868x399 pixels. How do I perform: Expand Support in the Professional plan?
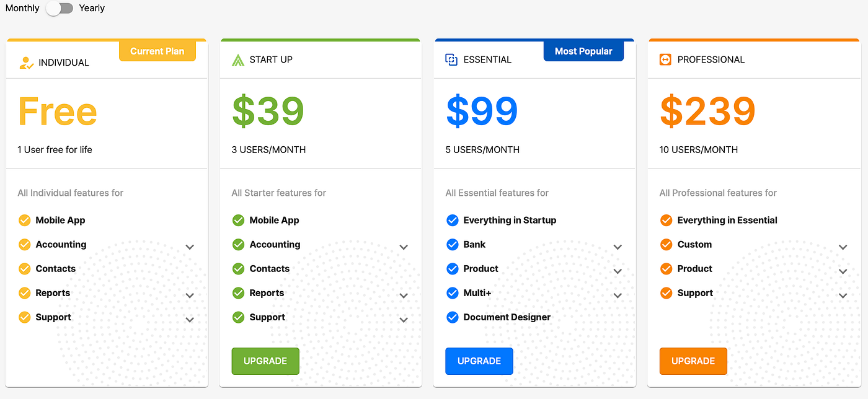843,296
